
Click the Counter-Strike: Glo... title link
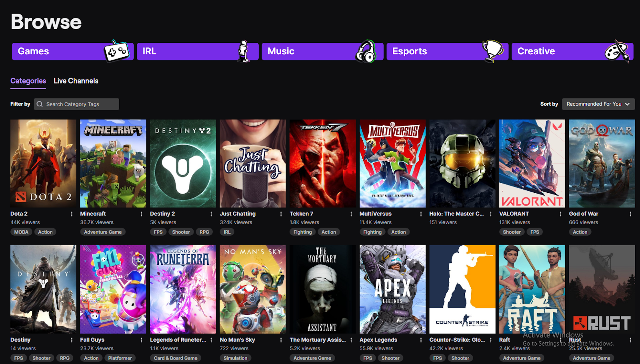tap(457, 340)
